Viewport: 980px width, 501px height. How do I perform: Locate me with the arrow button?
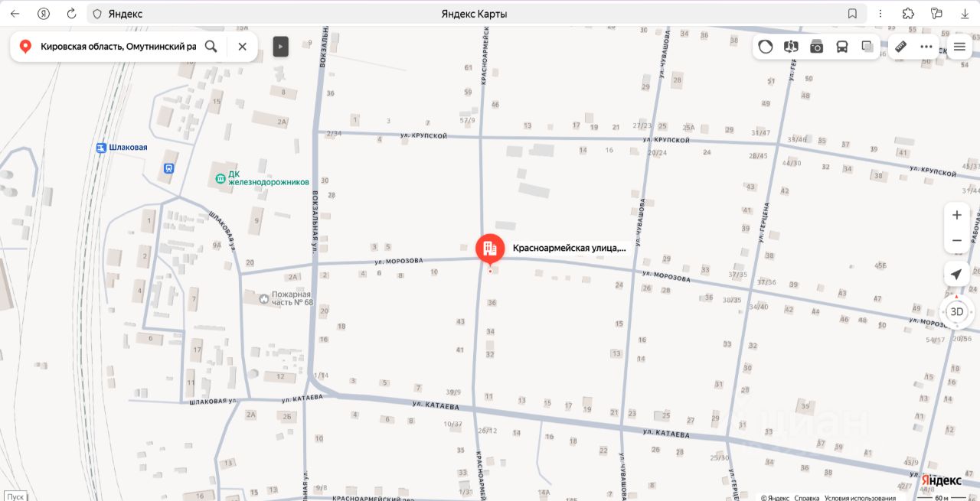(x=956, y=275)
